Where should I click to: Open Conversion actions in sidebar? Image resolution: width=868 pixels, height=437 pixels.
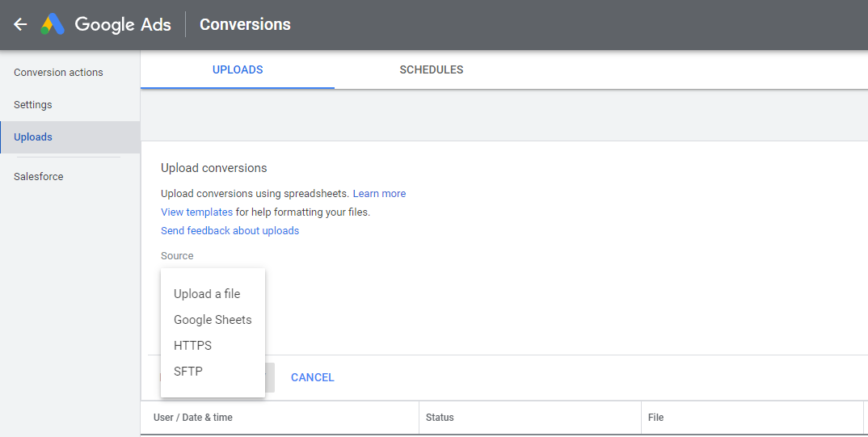point(70,73)
